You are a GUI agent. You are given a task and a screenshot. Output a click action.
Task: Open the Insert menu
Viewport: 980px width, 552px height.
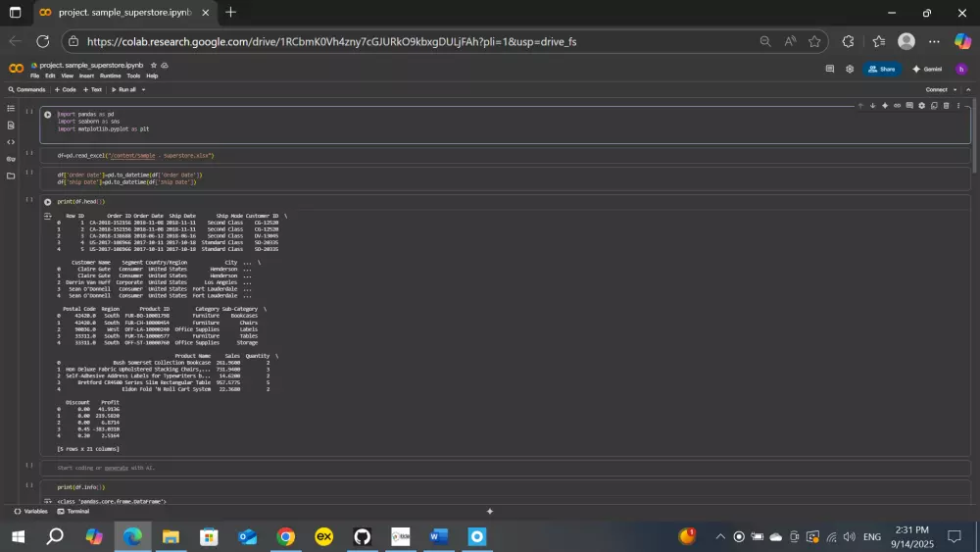click(x=86, y=76)
